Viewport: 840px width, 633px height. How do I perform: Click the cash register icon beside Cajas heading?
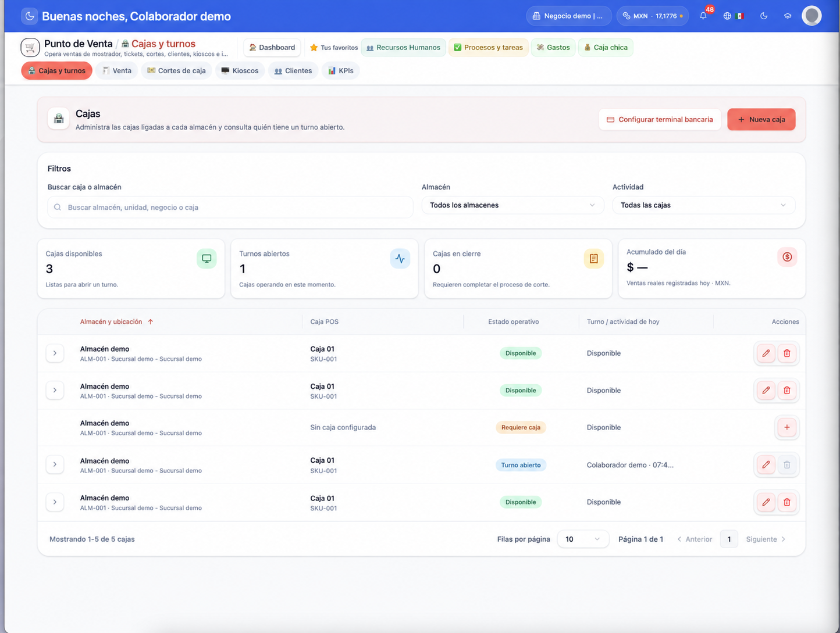point(59,119)
